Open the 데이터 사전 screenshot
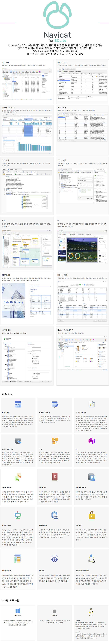The height and width of the screenshot is (644, 109). point(27,301)
